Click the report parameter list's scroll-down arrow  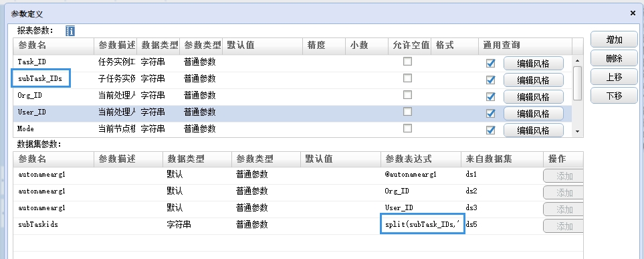(578, 131)
